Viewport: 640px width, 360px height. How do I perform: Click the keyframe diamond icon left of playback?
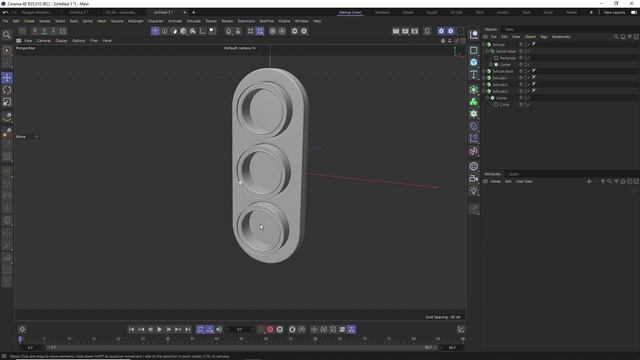click(x=22, y=329)
